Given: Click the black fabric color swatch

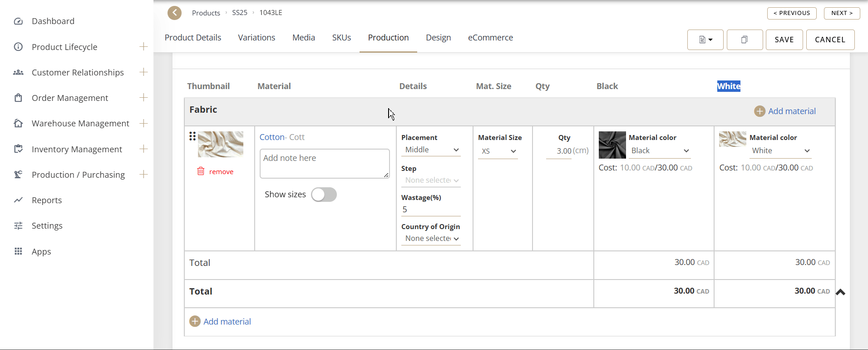Looking at the screenshot, I should coord(612,145).
